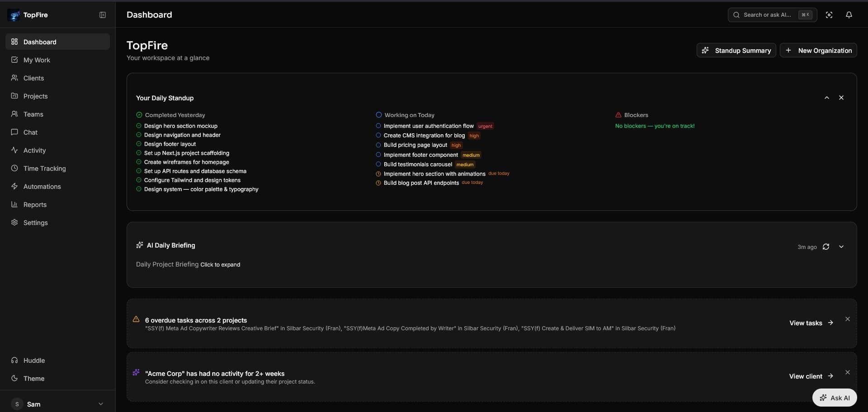Expand the AI Daily Briefing chevron
Viewport: 868px width, 412px height.
tap(841, 247)
